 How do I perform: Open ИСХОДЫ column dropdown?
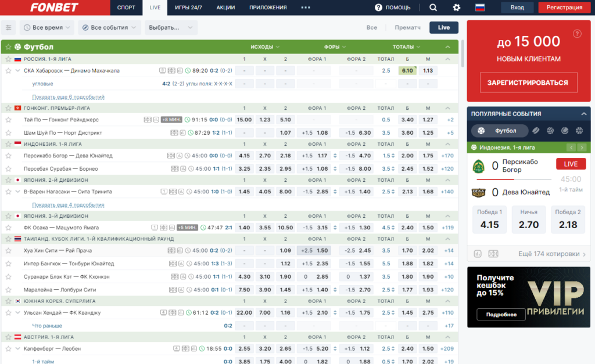point(265,47)
